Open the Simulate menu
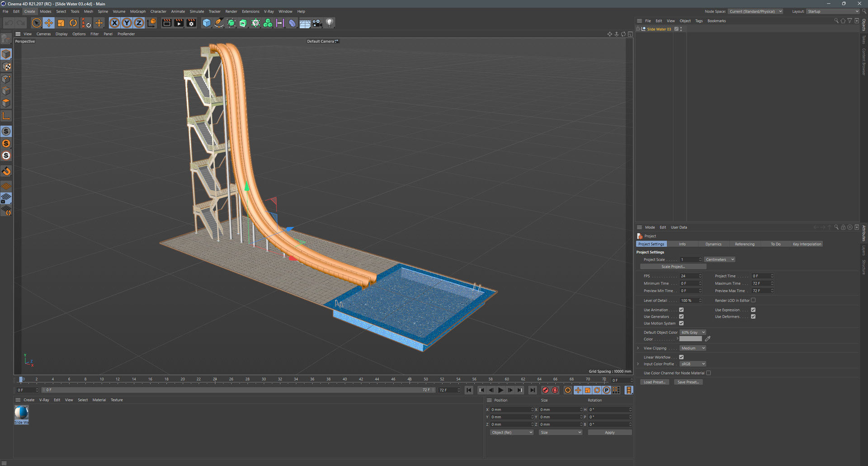 tap(197, 11)
